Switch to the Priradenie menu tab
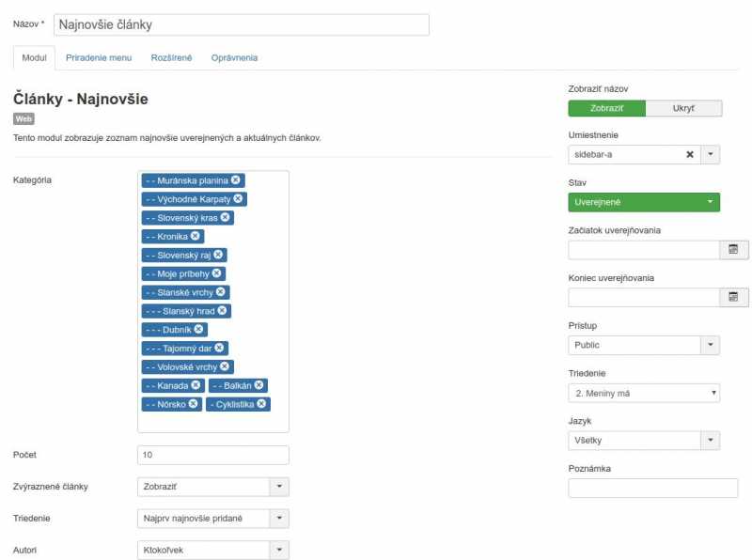This screenshot has width=752, height=560. pyautogui.click(x=98, y=57)
